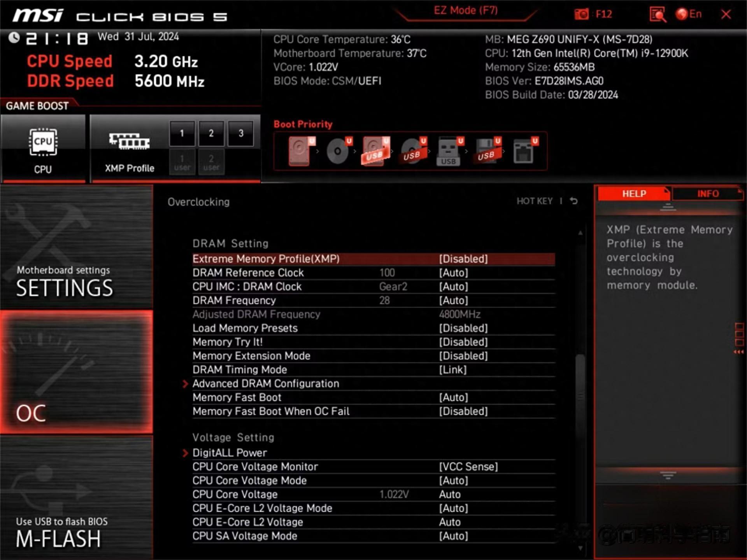Select the USB hard disk boot device
Viewport: 747px width, 560px height.
click(375, 151)
